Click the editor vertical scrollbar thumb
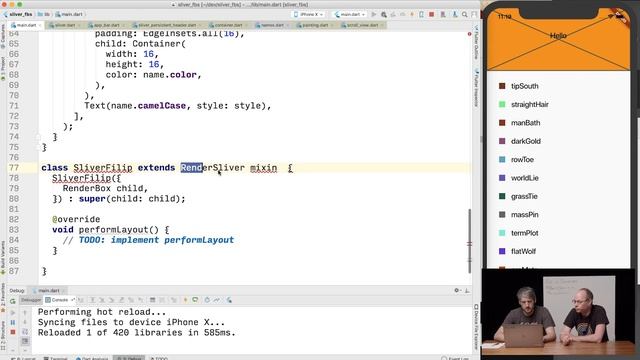The width and height of the screenshot is (640, 360). pos(469,241)
